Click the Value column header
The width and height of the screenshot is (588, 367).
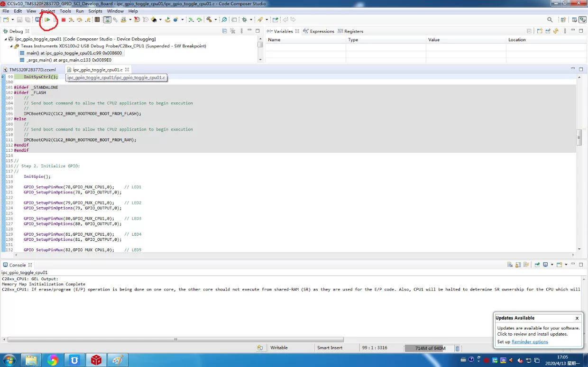pos(466,40)
